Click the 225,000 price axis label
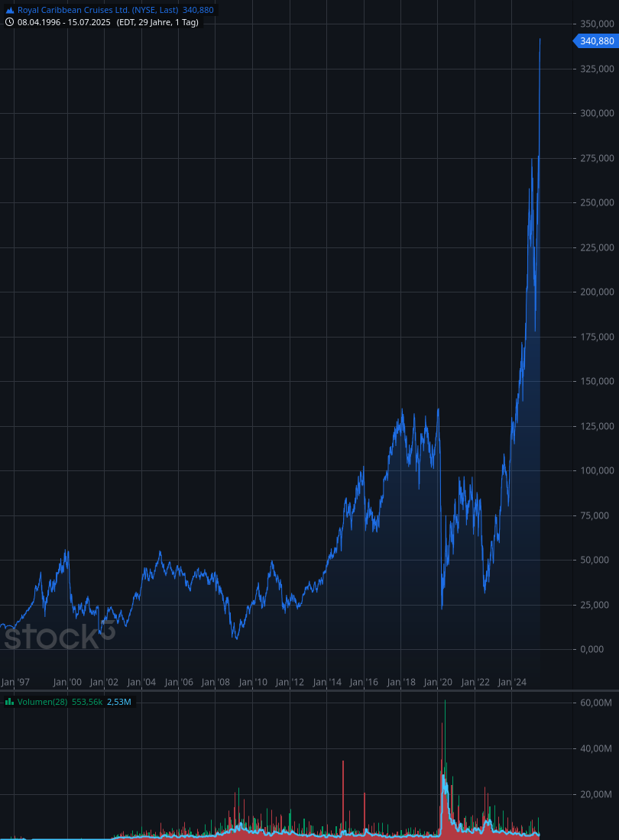This screenshot has width=619, height=840. click(597, 247)
